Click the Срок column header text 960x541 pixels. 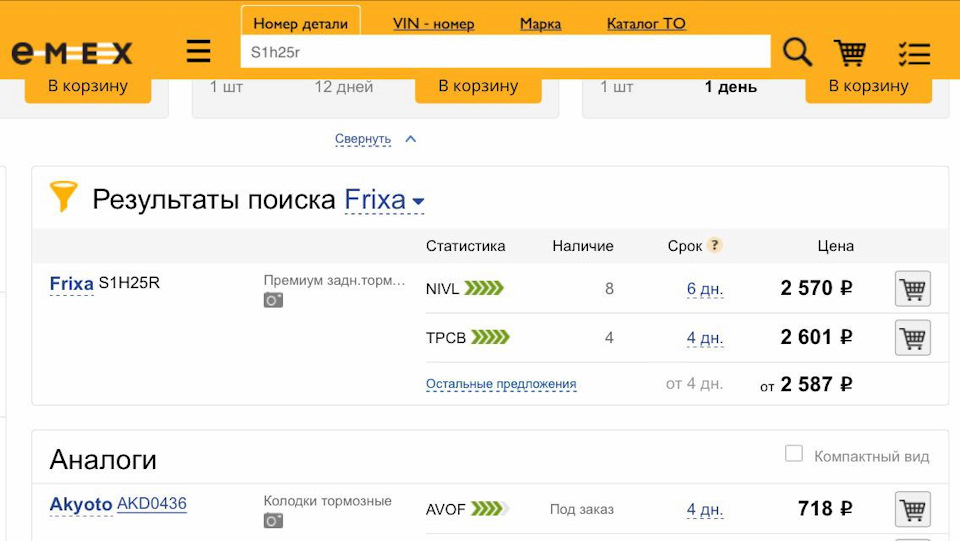684,246
